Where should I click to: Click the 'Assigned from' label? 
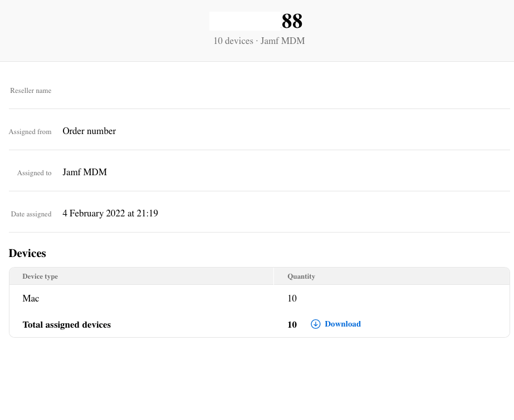(30, 132)
